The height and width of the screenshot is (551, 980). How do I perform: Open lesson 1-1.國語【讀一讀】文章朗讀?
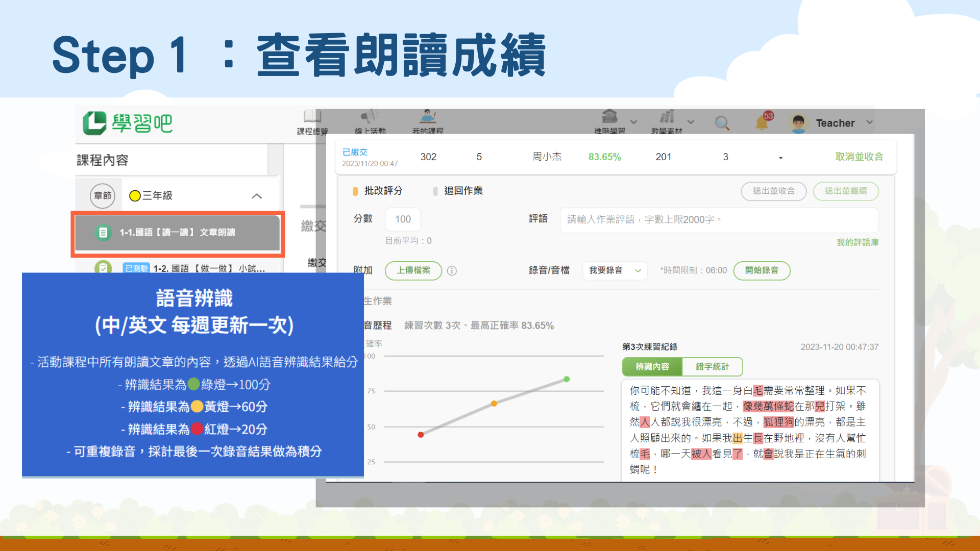[x=177, y=233]
